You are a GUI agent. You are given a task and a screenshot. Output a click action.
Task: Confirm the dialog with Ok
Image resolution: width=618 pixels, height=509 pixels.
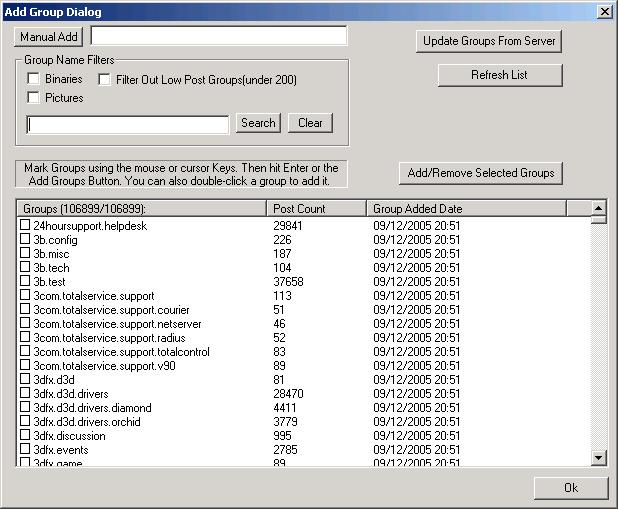[570, 488]
